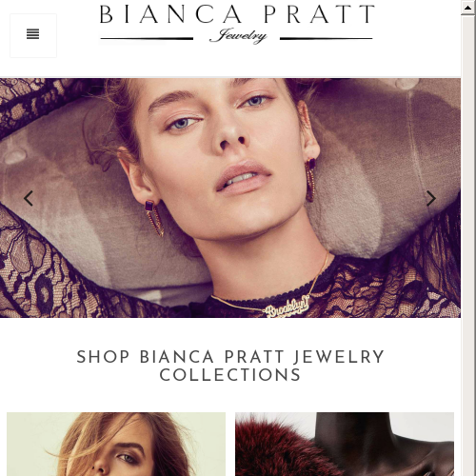Open the red fur collection thumbnail
The height and width of the screenshot is (476, 476).
click(345, 444)
